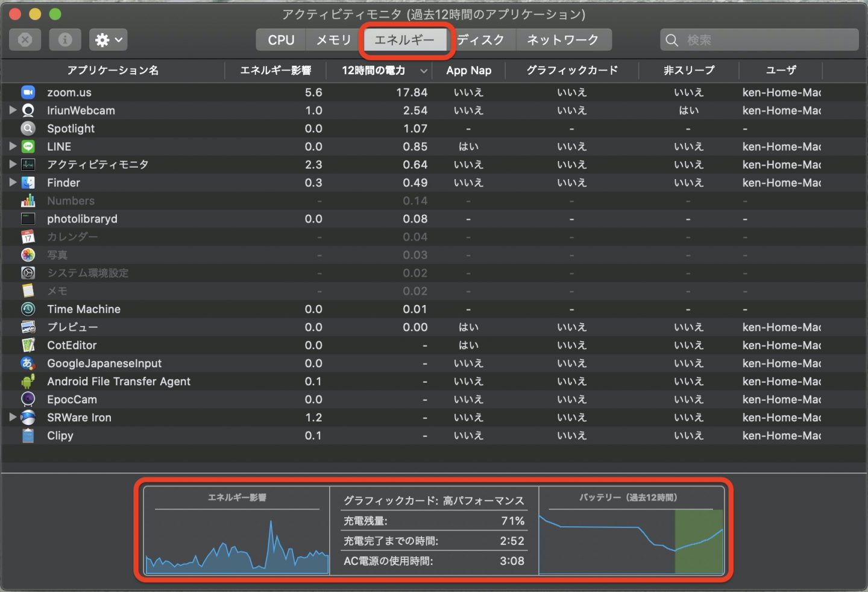Click the Android File Transfer Agent icon
868x592 pixels.
coord(28,382)
